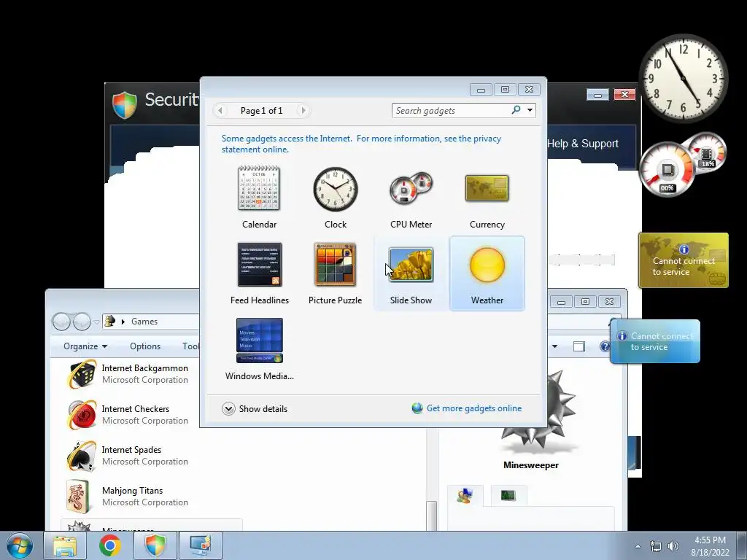Switch to the first Minesweeper info tab
This screenshot has width=747, height=560.
pyautogui.click(x=465, y=496)
